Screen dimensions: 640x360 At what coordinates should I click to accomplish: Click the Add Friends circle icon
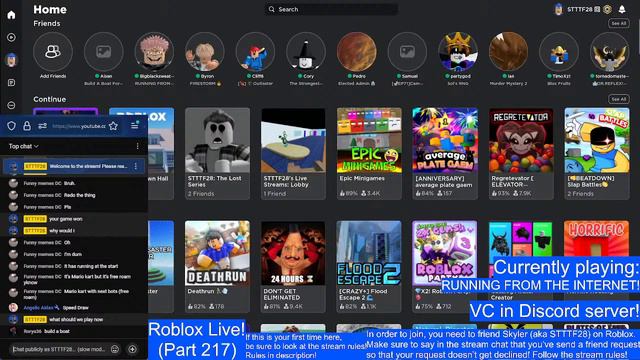coord(53,52)
